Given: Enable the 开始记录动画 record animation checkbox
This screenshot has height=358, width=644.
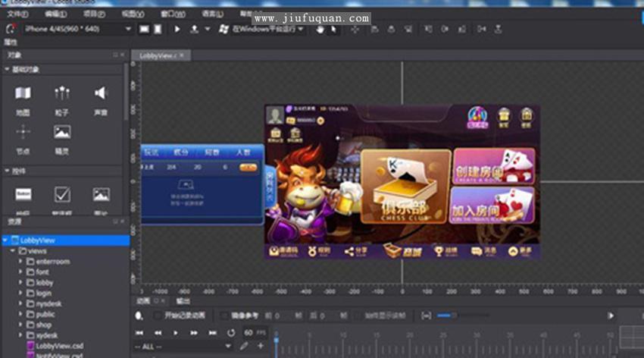Looking at the screenshot, I should 157,316.
